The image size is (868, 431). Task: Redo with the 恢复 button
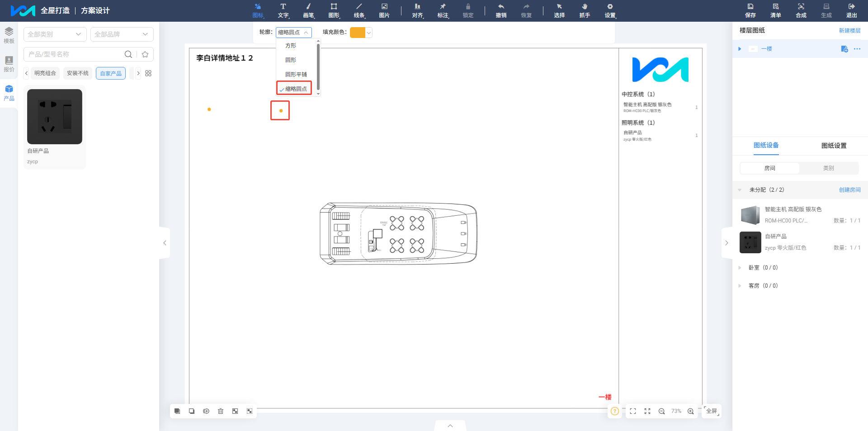click(x=526, y=10)
